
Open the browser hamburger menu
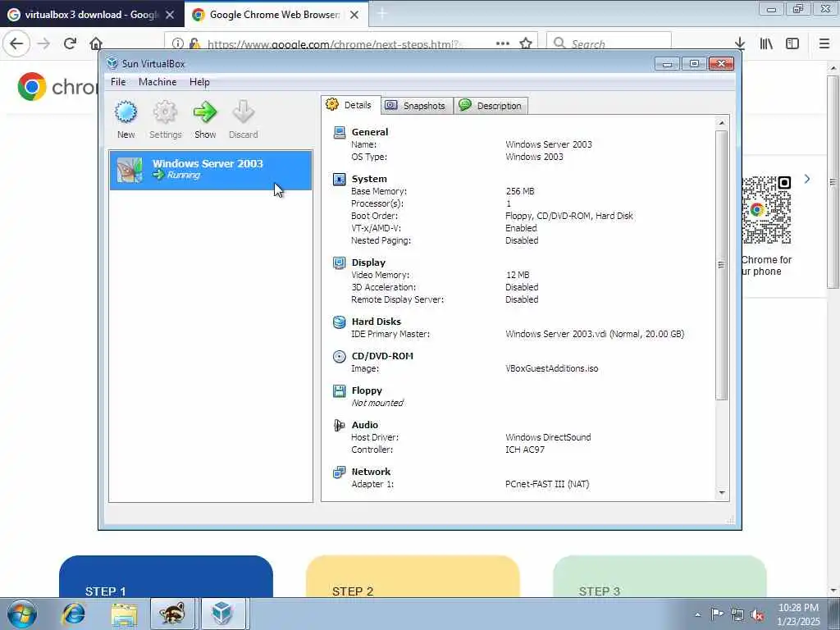click(824, 43)
